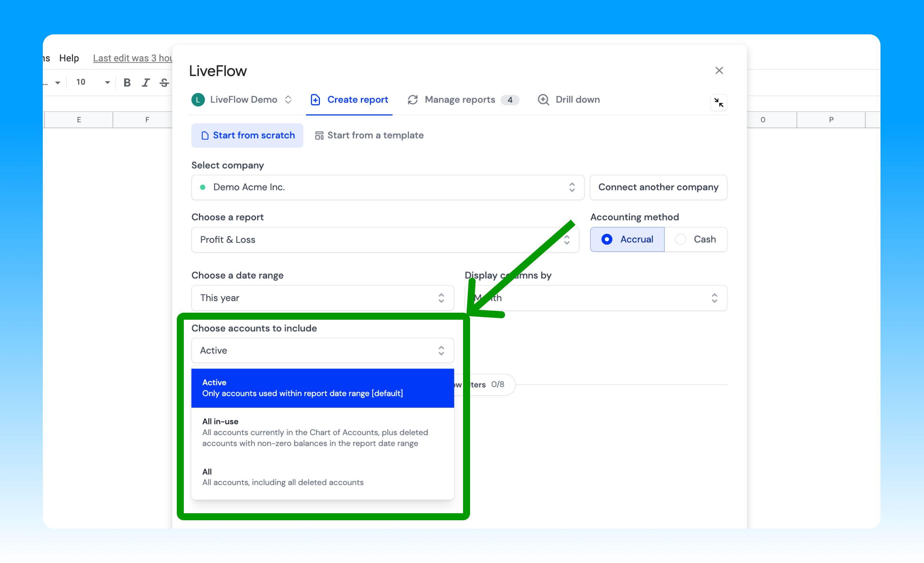Open the Display columns by dropdown

596,298
